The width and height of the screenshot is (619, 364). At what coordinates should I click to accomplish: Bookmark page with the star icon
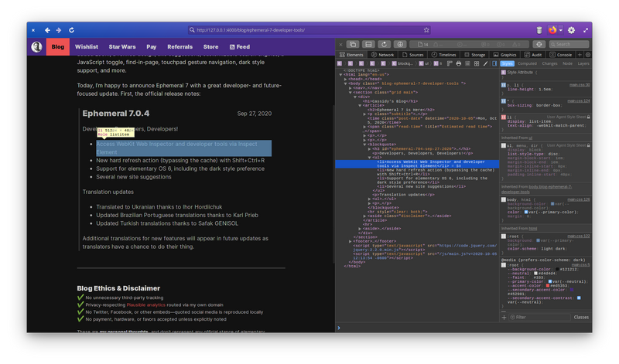click(426, 30)
